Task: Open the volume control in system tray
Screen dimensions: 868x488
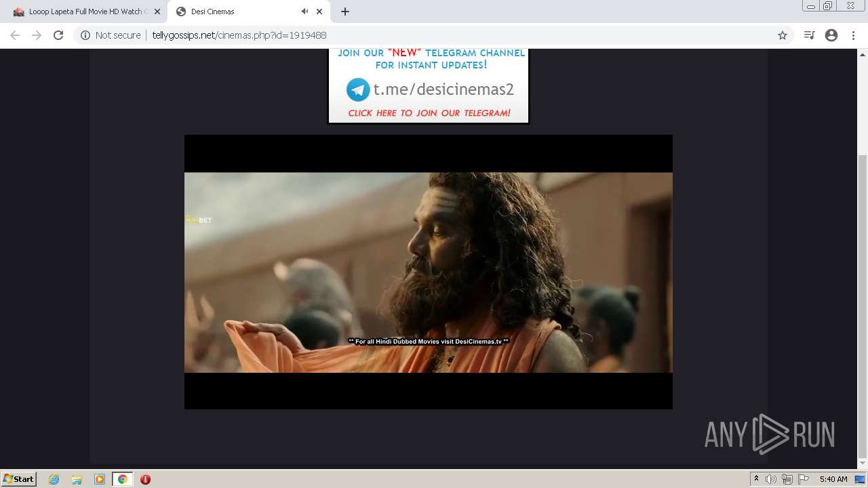Action: coord(771,479)
